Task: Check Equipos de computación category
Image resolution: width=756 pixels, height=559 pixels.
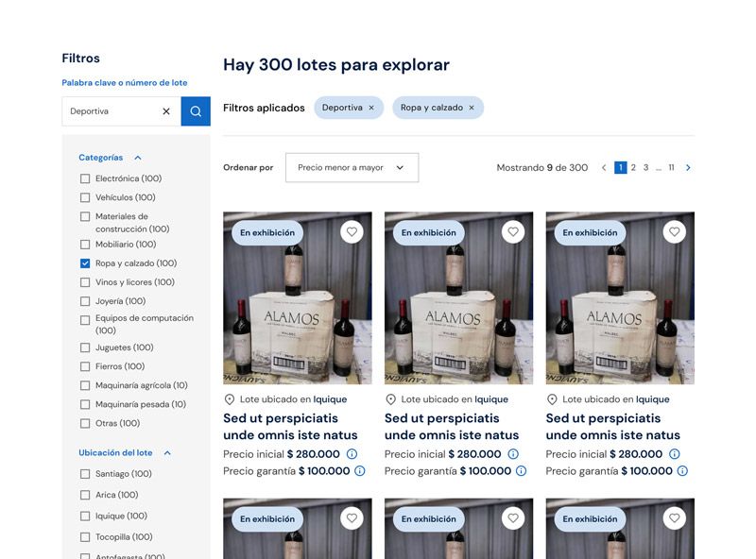Action: pos(85,320)
